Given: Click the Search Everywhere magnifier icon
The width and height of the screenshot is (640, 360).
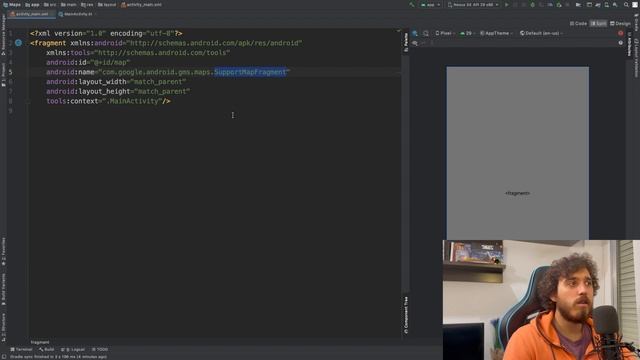Looking at the screenshot, I should coord(626,5).
